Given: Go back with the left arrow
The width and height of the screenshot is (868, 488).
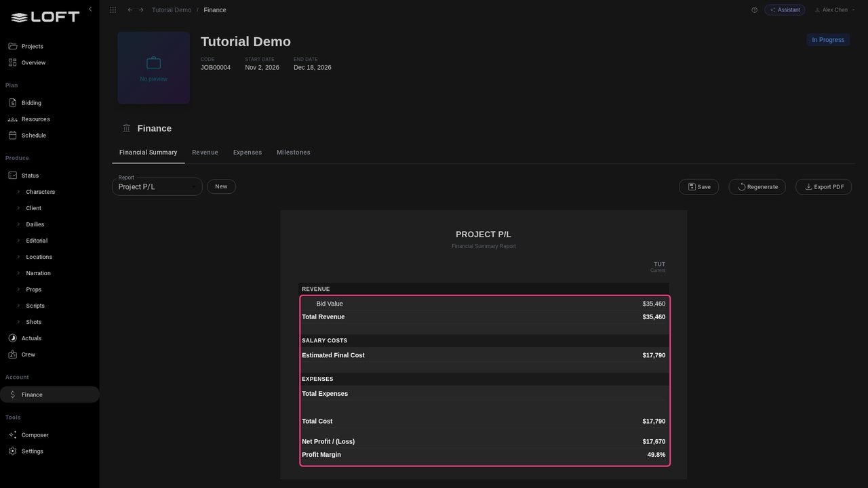Looking at the screenshot, I should [130, 10].
